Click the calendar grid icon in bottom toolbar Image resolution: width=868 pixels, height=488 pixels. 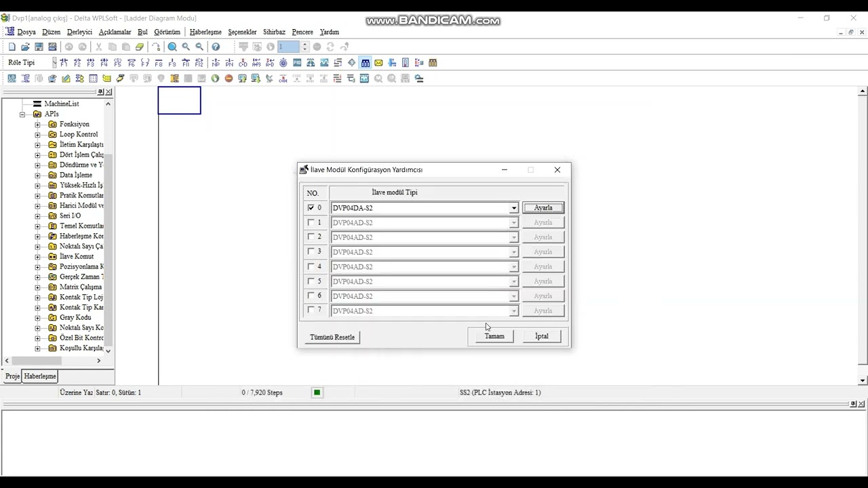(93, 78)
